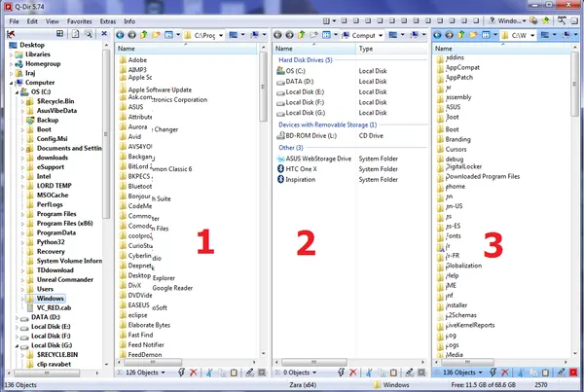Click red square icon in 136 Objects bar
584x392 pixels.
(573, 373)
